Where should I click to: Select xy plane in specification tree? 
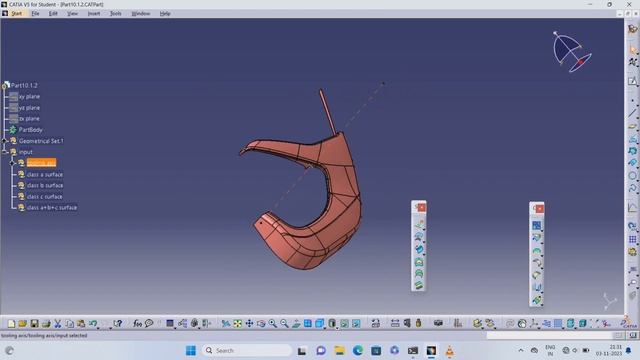29,97
